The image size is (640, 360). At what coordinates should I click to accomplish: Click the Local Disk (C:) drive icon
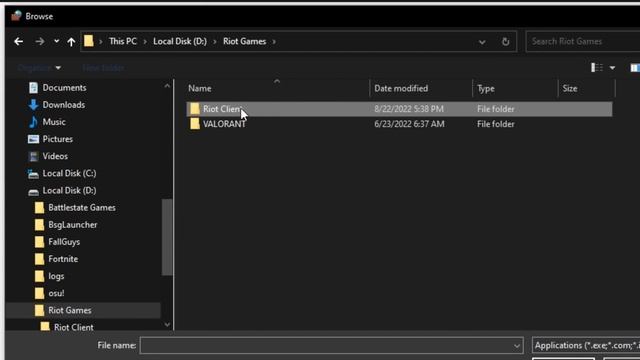33,174
